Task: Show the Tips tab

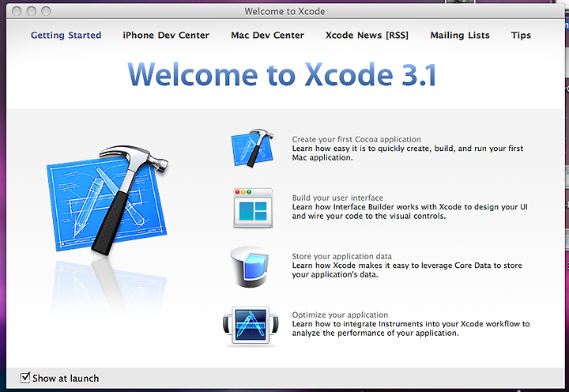Action: [x=521, y=36]
